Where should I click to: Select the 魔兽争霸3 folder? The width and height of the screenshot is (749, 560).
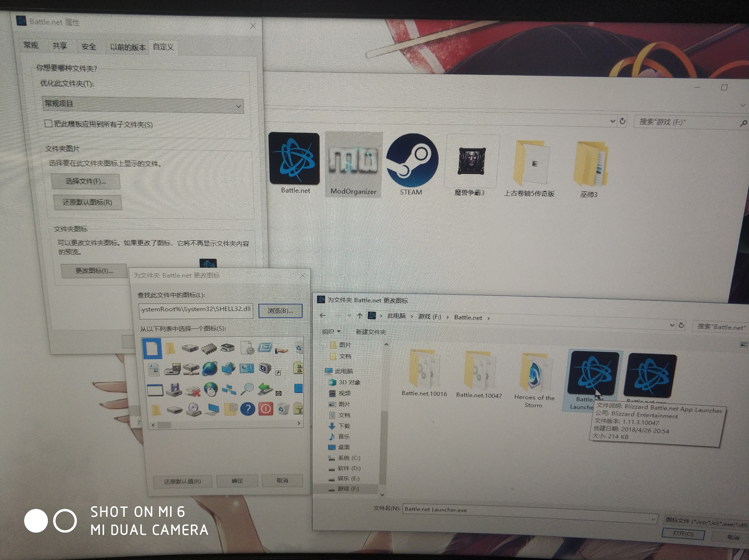pyautogui.click(x=471, y=161)
